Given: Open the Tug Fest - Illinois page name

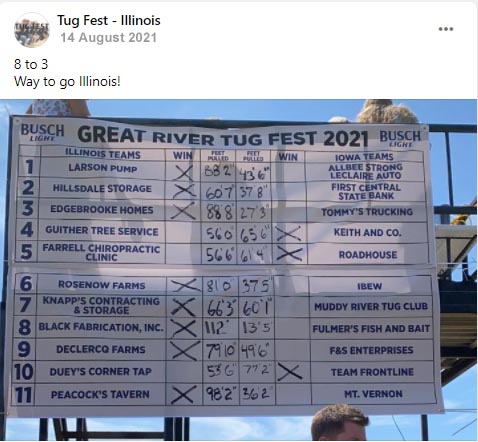Looking at the screenshot, I should [x=109, y=20].
